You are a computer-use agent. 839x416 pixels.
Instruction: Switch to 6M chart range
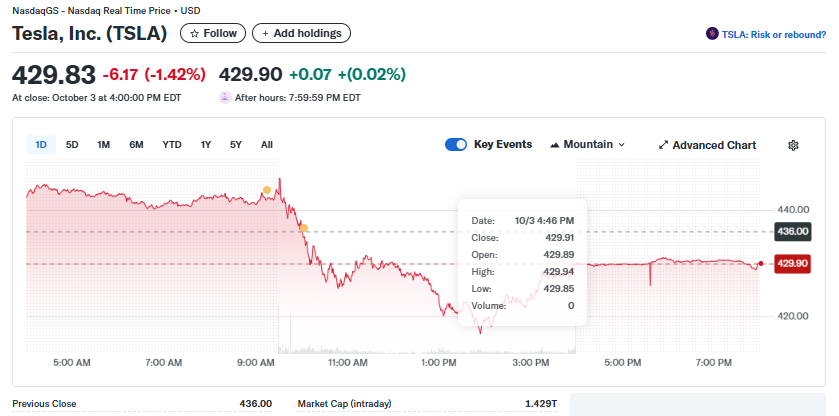[136, 145]
